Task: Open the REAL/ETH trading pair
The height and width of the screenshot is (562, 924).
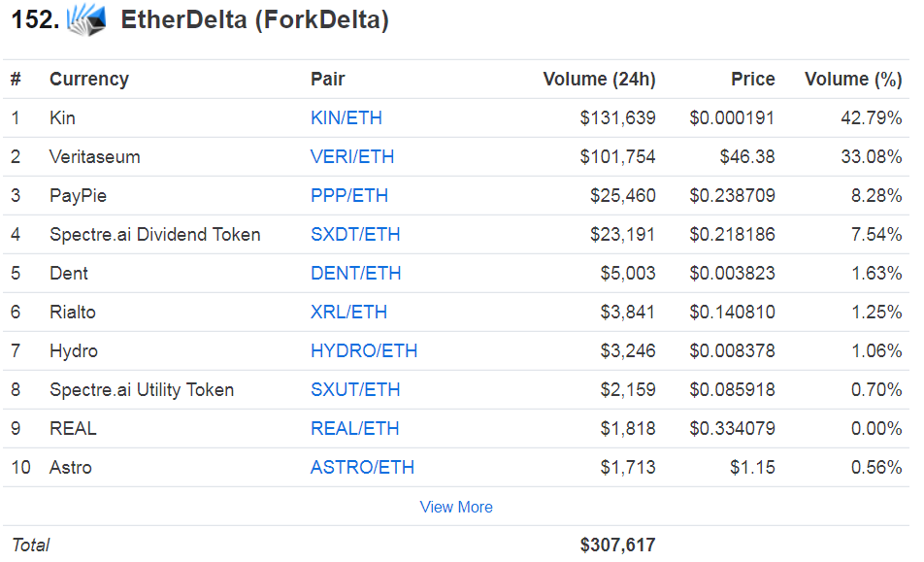Action: pos(355,429)
